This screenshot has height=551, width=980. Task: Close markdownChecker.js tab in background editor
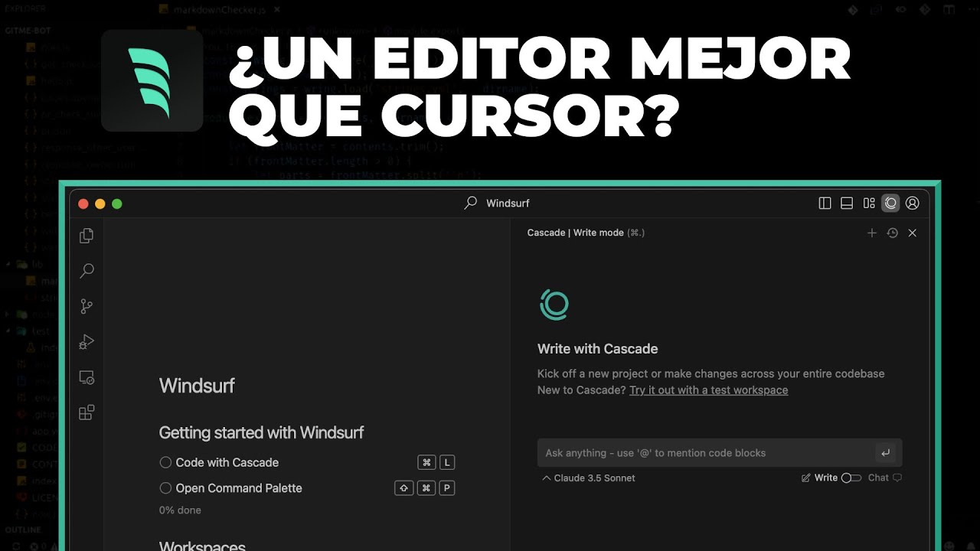[276, 9]
